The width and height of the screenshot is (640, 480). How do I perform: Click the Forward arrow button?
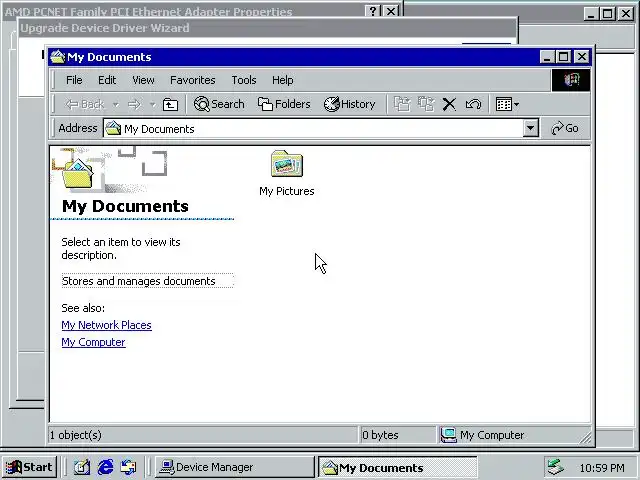coord(134,104)
